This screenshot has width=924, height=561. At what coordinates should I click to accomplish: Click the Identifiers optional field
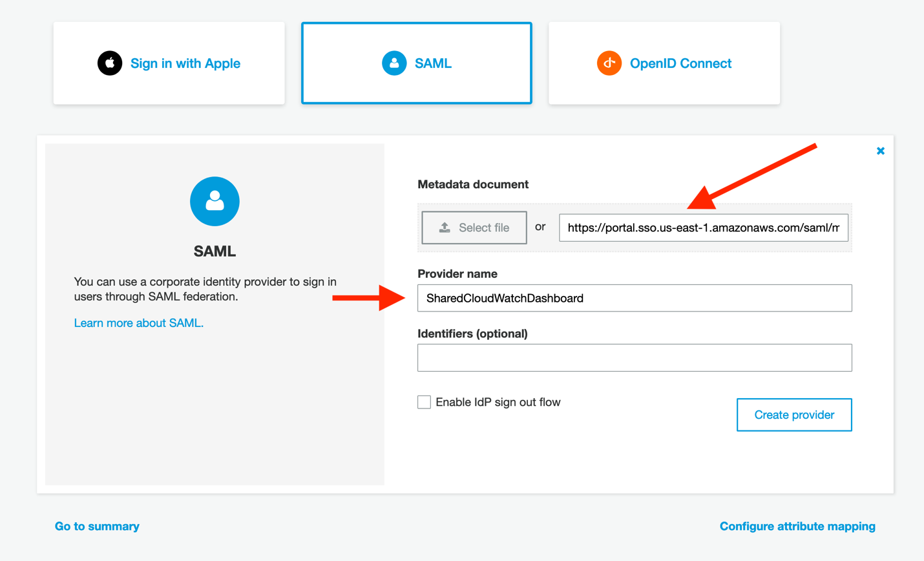click(x=635, y=357)
